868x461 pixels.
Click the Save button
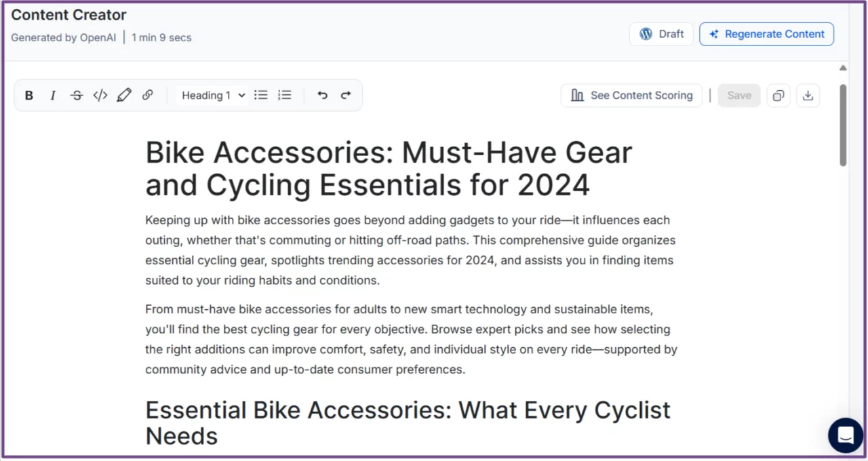click(x=738, y=95)
